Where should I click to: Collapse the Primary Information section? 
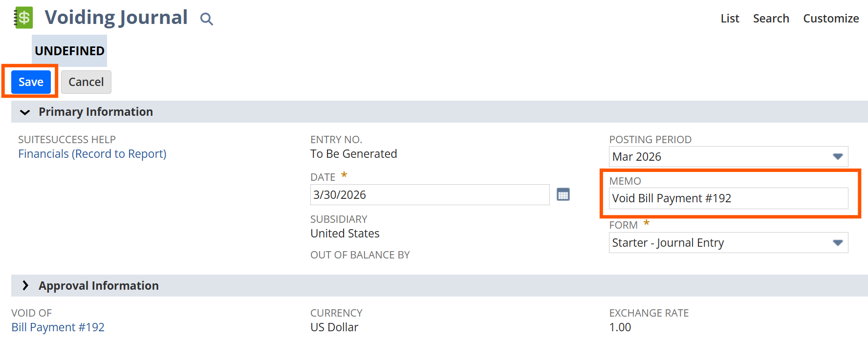[25, 112]
